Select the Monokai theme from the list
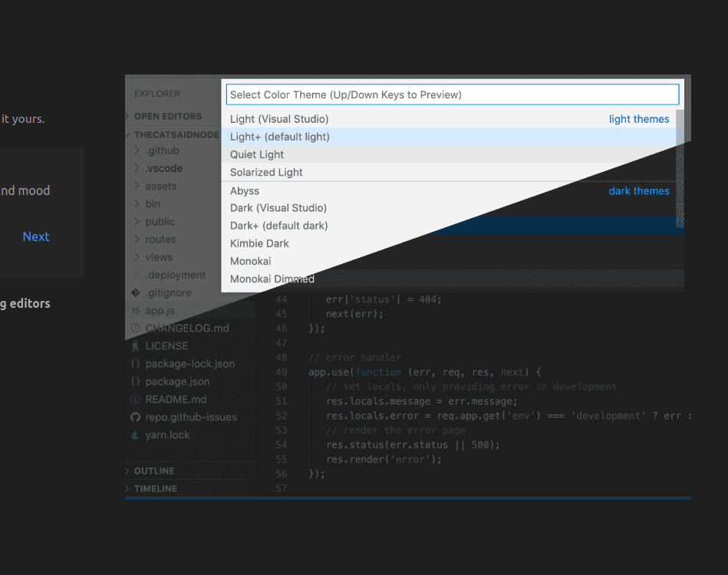 (x=253, y=260)
